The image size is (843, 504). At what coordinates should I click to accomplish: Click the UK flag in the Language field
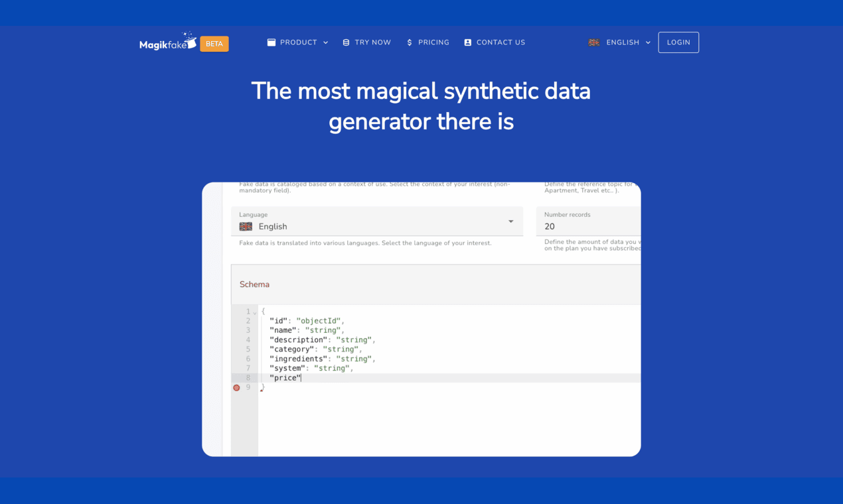[x=246, y=227]
